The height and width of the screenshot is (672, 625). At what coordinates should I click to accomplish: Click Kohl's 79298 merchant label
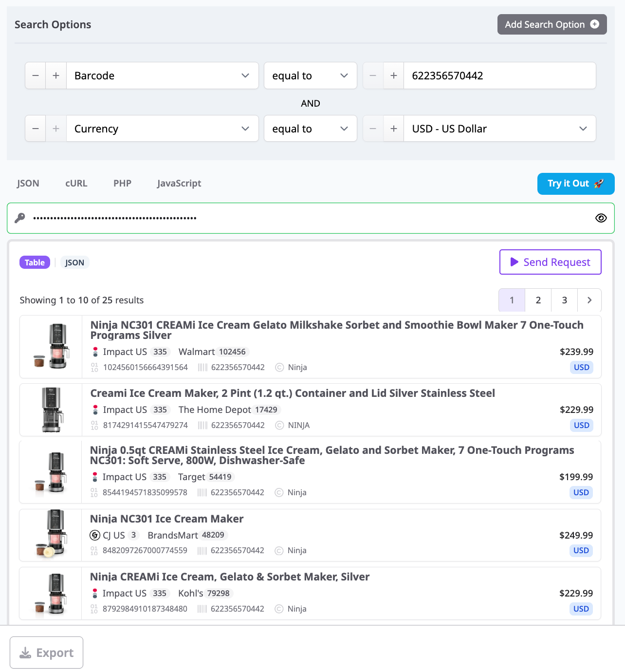click(205, 593)
